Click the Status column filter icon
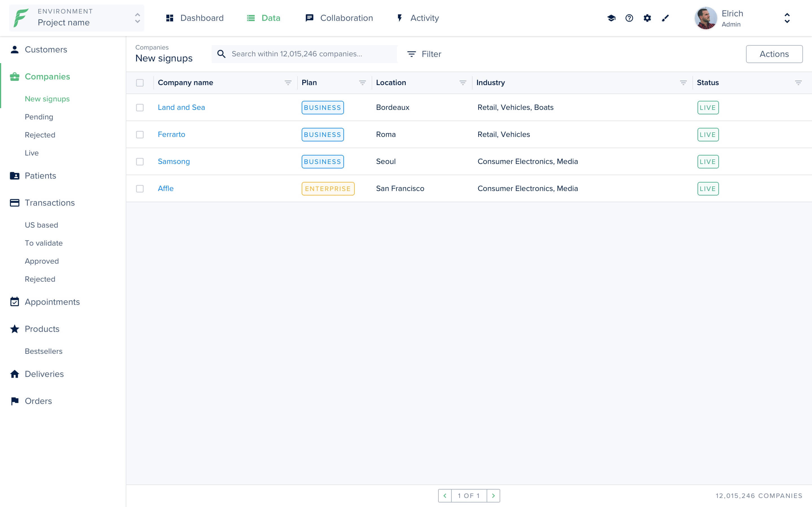The width and height of the screenshot is (812, 507). (x=798, y=83)
